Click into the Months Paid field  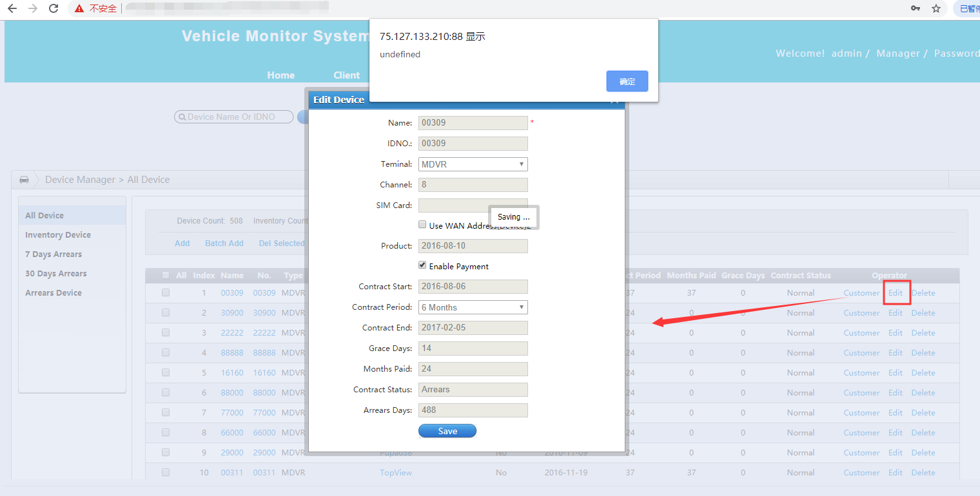[x=473, y=369]
